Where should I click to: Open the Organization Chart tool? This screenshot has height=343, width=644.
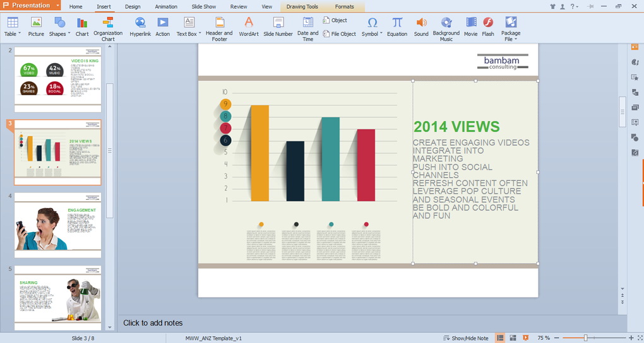[108, 29]
